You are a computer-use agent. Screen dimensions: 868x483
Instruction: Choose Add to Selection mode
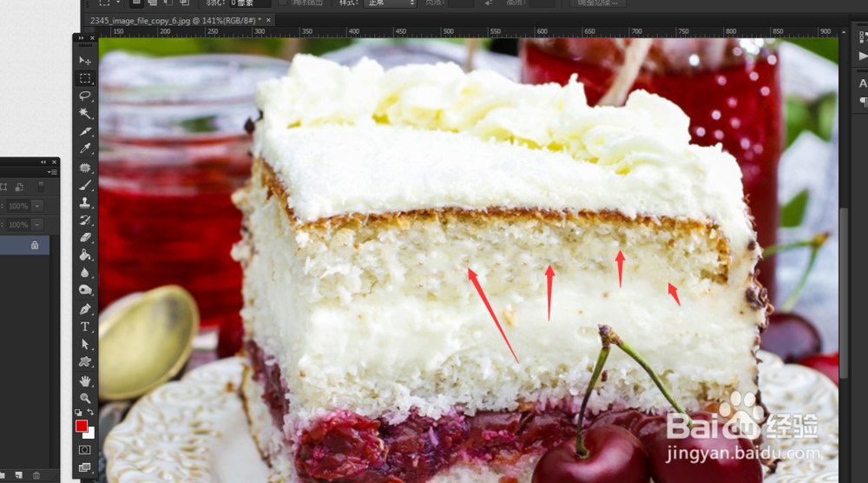coord(152,3)
